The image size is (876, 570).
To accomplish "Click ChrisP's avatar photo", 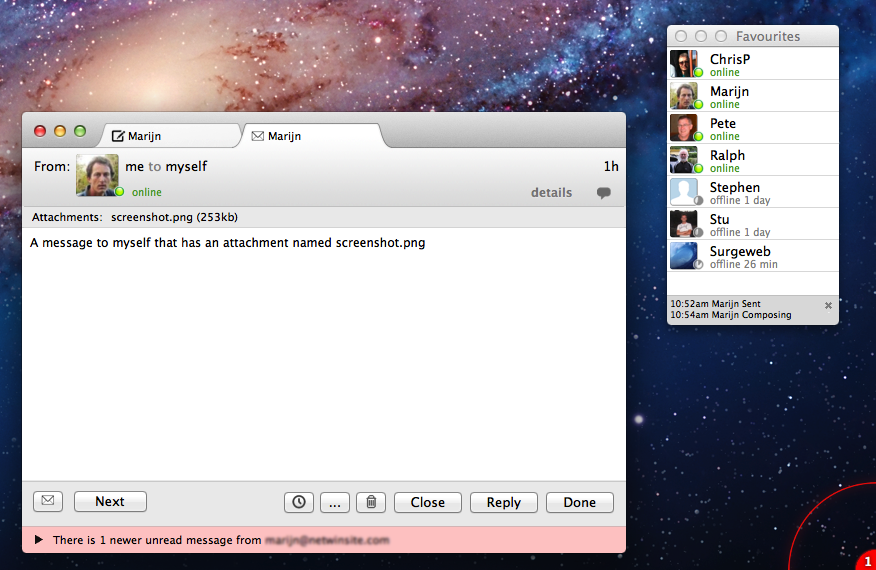I will click(684, 64).
